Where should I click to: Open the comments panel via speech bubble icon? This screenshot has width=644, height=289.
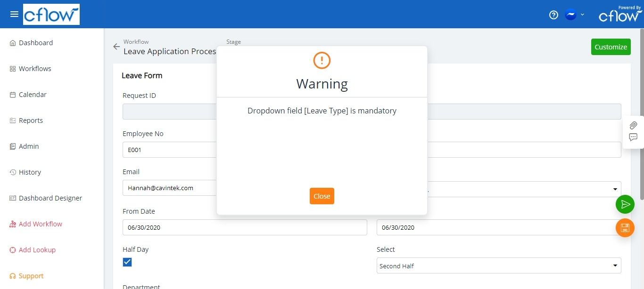633,137
